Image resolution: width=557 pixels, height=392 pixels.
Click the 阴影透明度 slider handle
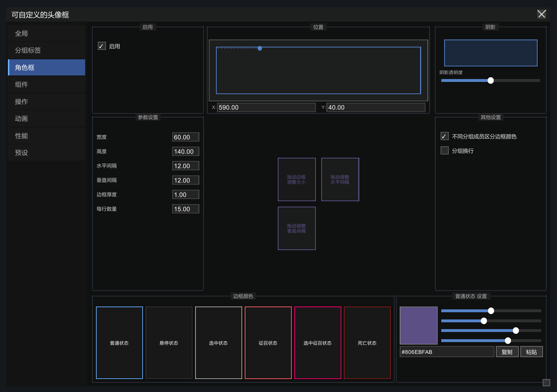tap(491, 80)
